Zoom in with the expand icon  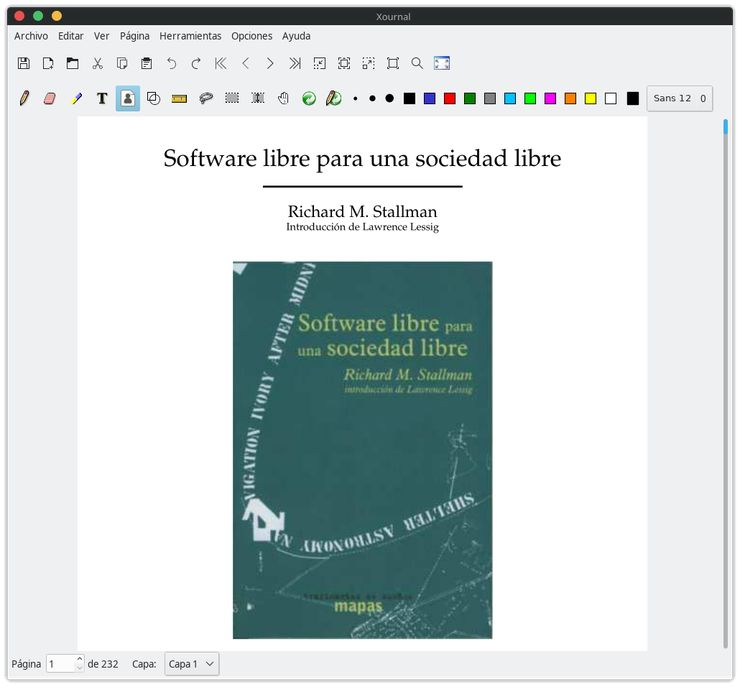tap(369, 63)
